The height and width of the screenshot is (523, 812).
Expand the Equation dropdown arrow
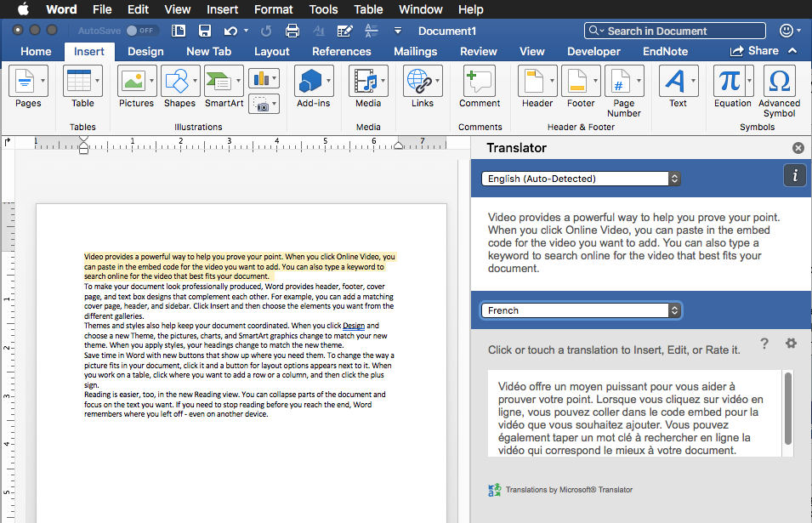point(749,81)
